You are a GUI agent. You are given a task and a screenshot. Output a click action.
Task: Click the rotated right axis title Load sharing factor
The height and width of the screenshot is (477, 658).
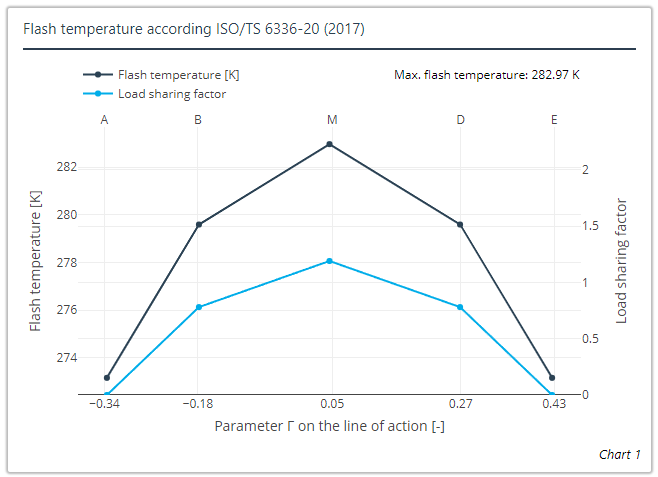pos(621,260)
